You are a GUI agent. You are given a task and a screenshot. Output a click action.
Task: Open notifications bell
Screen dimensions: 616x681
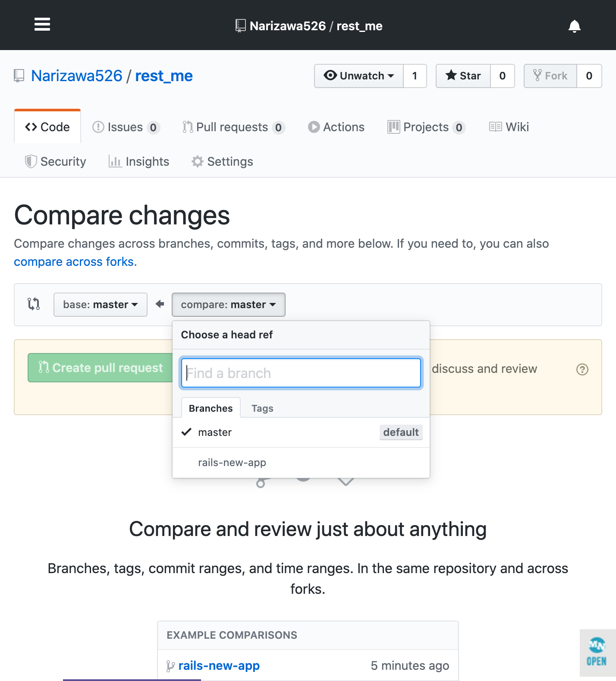574,26
